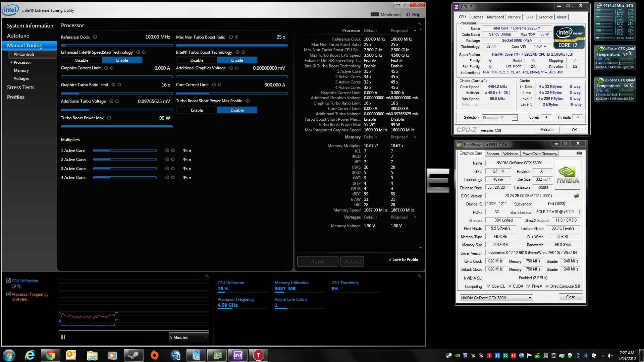644x362 pixels.
Task: Click the Apply button
Action: (318, 261)
